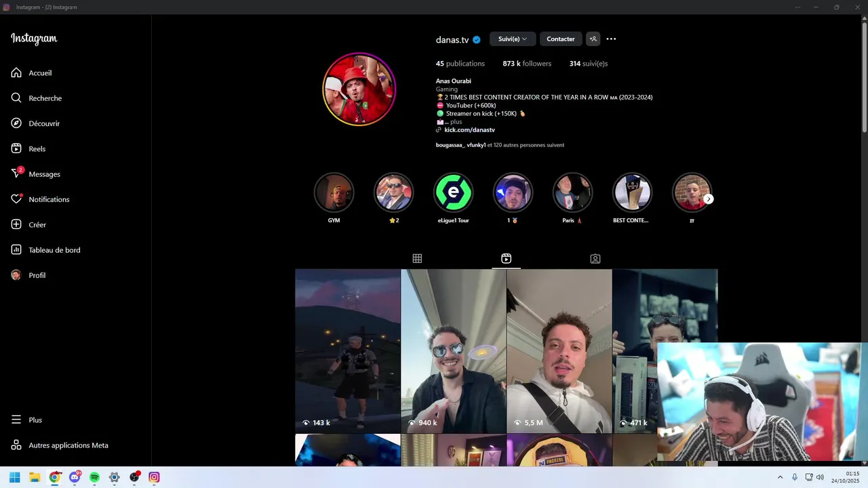The height and width of the screenshot is (488, 868).
Task: Open Accueil home icon in sidebar
Action: (16, 73)
